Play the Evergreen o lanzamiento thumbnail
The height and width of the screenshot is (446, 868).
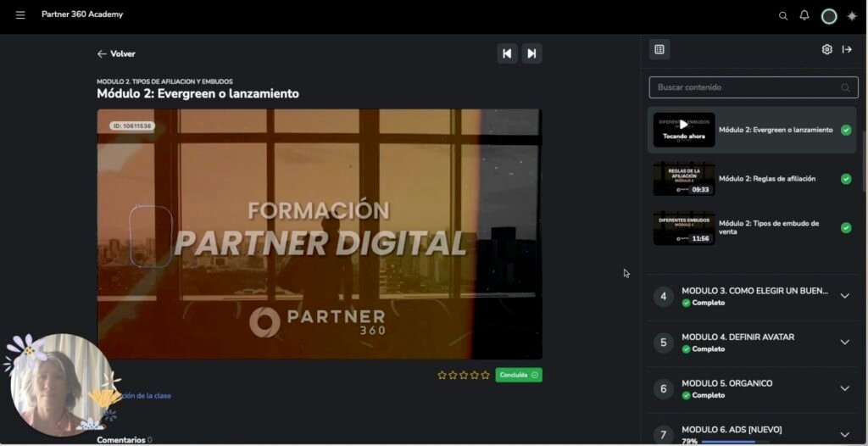point(684,130)
